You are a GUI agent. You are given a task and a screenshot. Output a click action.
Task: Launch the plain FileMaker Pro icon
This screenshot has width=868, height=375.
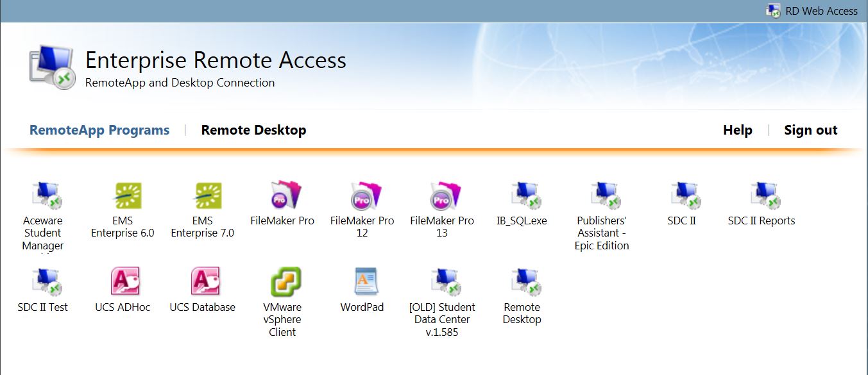point(285,196)
